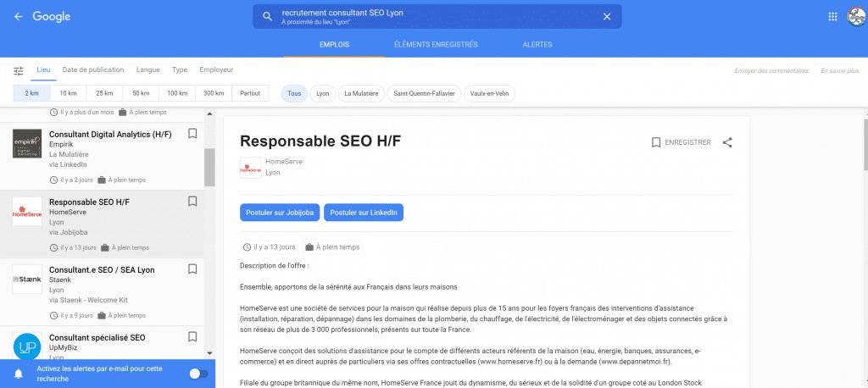Screen dimensions: 868x388
Task: Click the 'À plein temps' detail chip
Action: [332, 247]
